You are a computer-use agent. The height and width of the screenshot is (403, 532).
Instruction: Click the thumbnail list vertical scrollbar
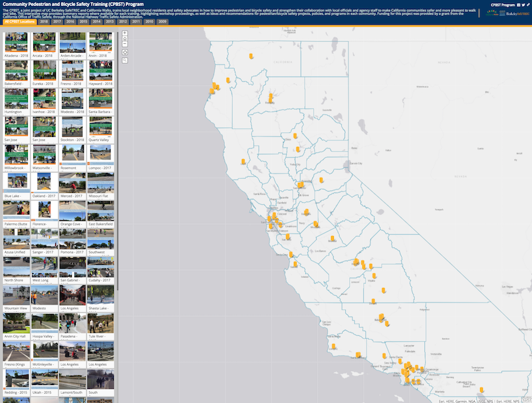click(x=118, y=161)
